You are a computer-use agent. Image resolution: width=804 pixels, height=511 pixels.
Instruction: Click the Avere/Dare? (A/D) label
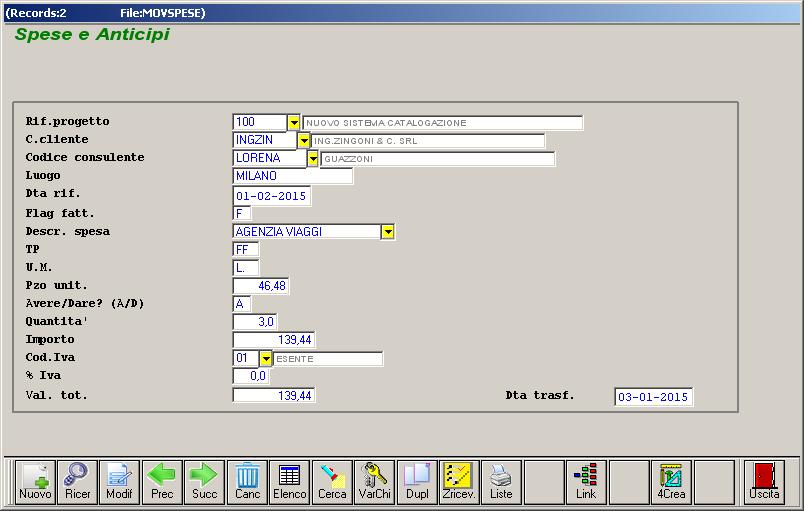tap(85, 303)
